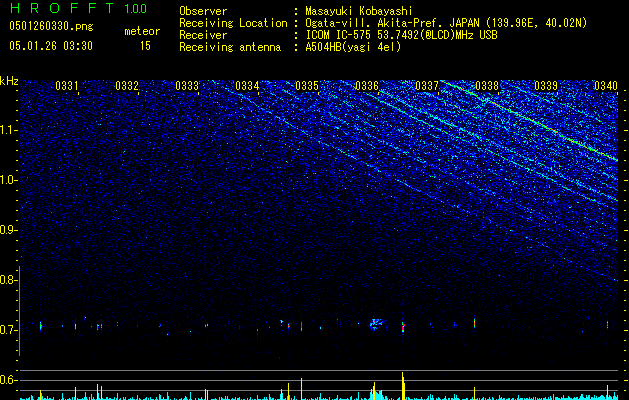The image size is (629, 400).
Task: Click the 'Receiving antenna' label
Action: pyautogui.click(x=230, y=47)
